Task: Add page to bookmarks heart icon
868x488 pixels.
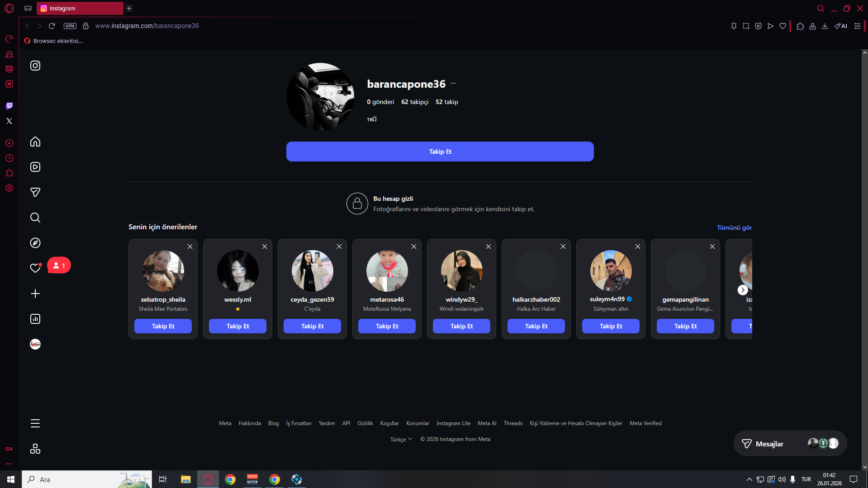Action: tap(783, 26)
